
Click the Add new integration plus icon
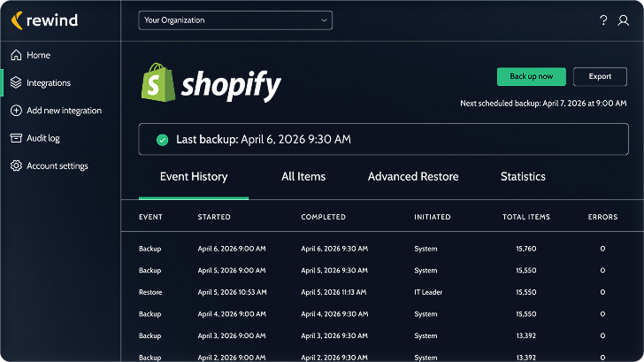[x=16, y=111]
